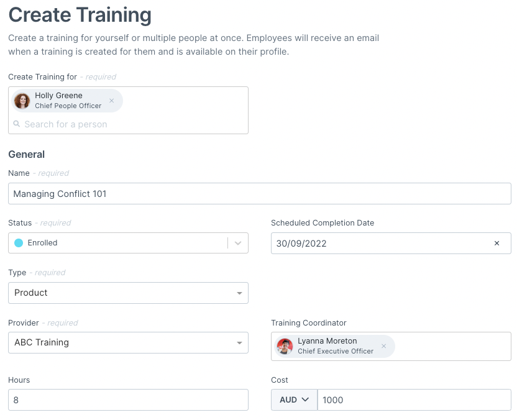Image resolution: width=517 pixels, height=420 pixels.
Task: Clear the Scheduled Completion Date value
Action: (x=496, y=244)
